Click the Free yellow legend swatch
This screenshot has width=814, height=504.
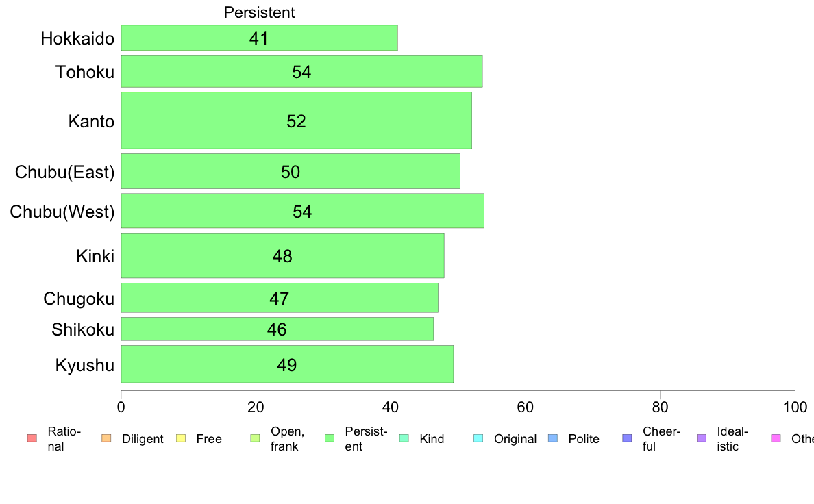181,438
